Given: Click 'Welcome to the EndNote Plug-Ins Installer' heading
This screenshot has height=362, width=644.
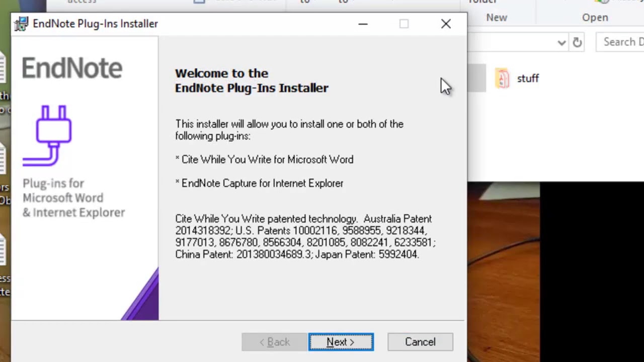Looking at the screenshot, I should (252, 80).
